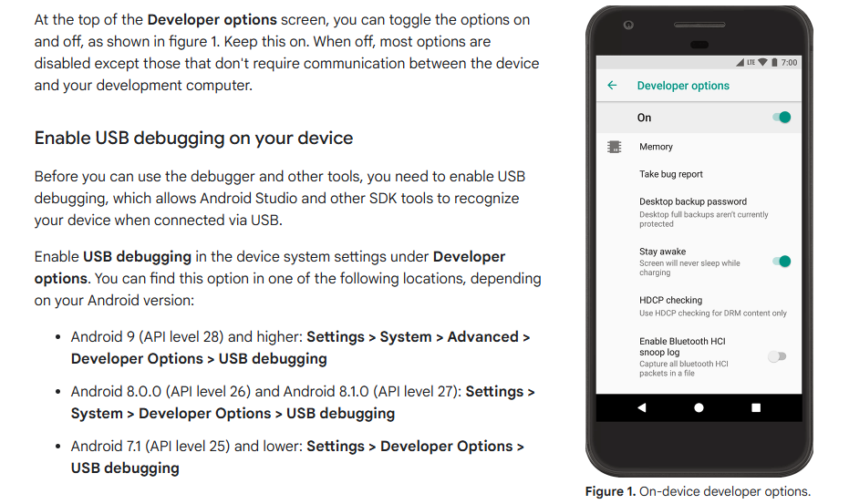Click the Figure 1 caption text

[698, 491]
